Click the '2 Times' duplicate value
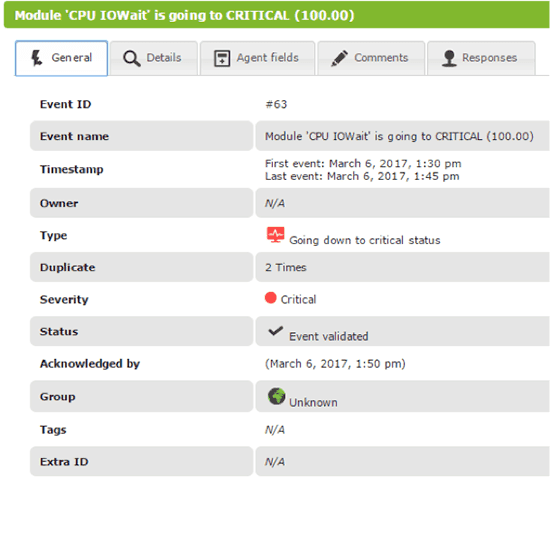 click(286, 267)
